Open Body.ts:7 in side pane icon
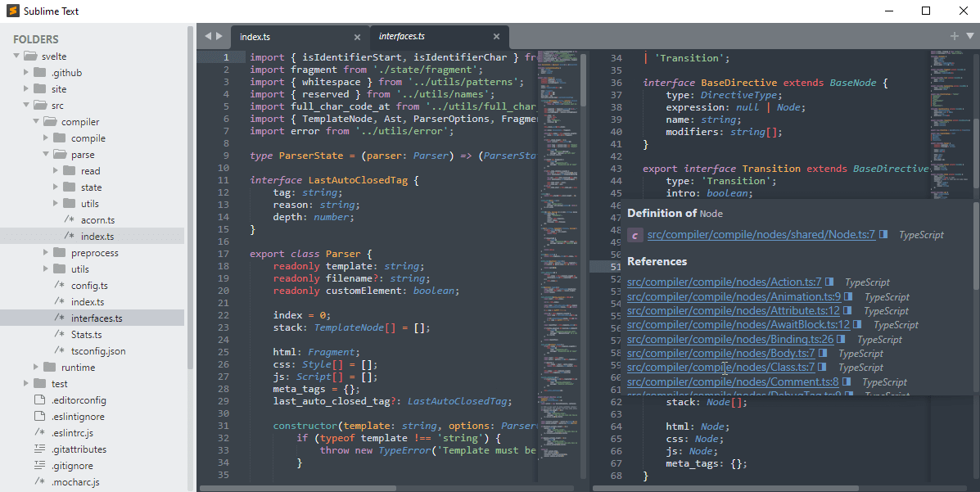This screenshot has height=492, width=980. (823, 354)
